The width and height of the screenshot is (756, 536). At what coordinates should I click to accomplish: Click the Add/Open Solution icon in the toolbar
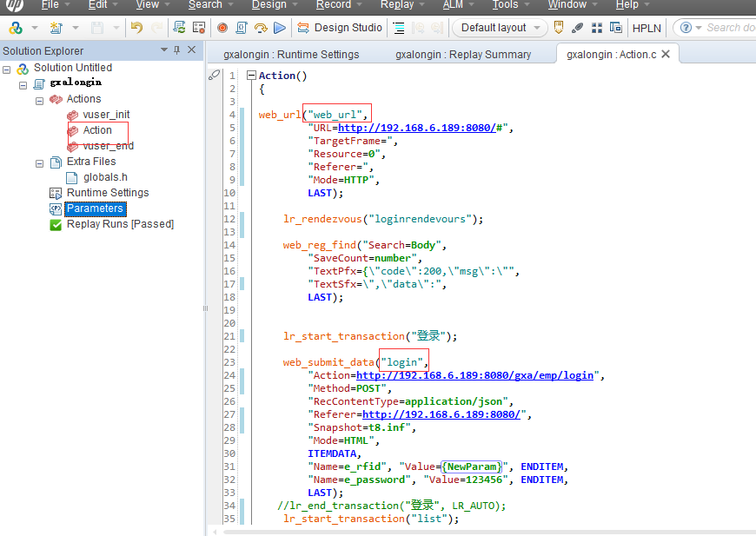click(16, 28)
